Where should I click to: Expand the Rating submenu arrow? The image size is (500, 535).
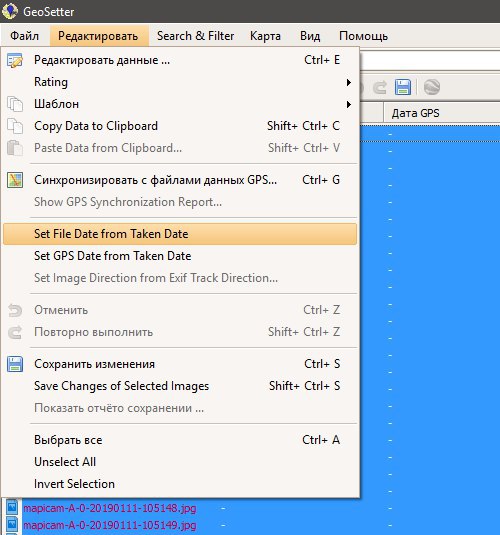tap(348, 82)
